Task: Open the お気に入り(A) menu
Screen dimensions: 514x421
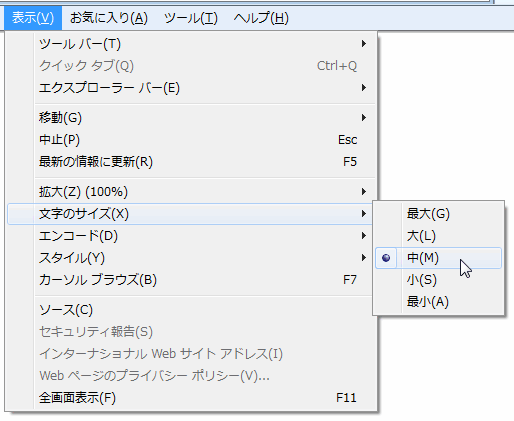Action: pyautogui.click(x=109, y=18)
